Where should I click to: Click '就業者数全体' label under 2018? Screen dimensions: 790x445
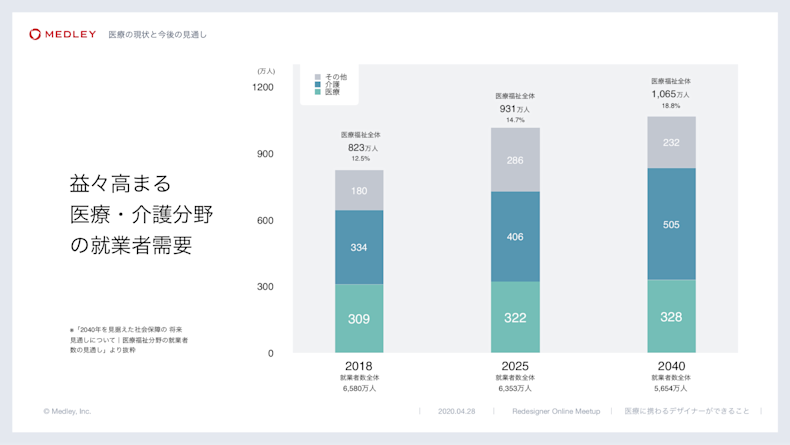tap(359, 377)
